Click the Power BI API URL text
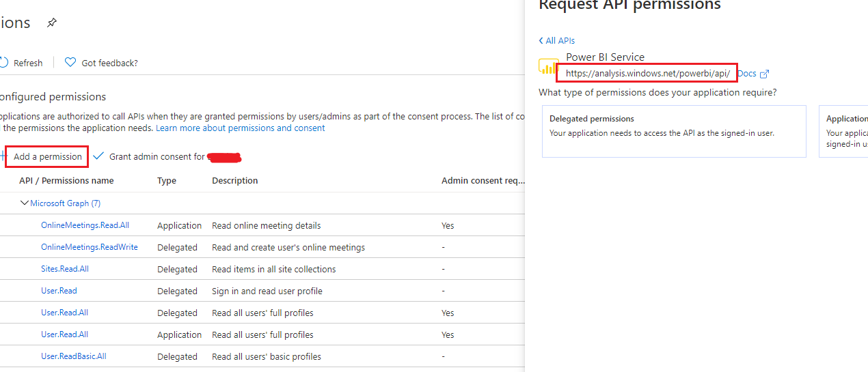Image resolution: width=868 pixels, height=372 pixels. pyautogui.click(x=647, y=74)
